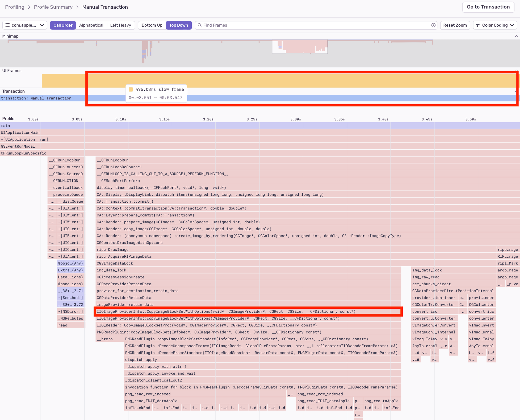The image size is (520, 420).
Task: Click the Reset Zoom button
Action: click(x=455, y=25)
